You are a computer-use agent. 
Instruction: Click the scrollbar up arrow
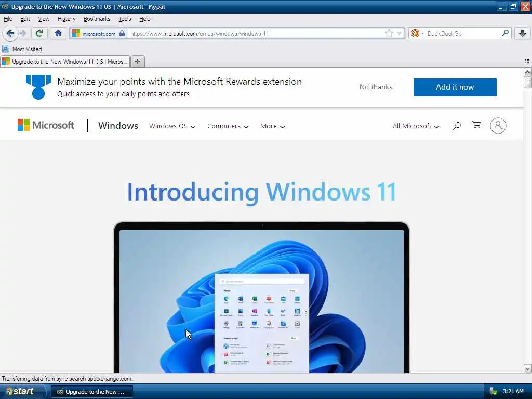(527, 72)
